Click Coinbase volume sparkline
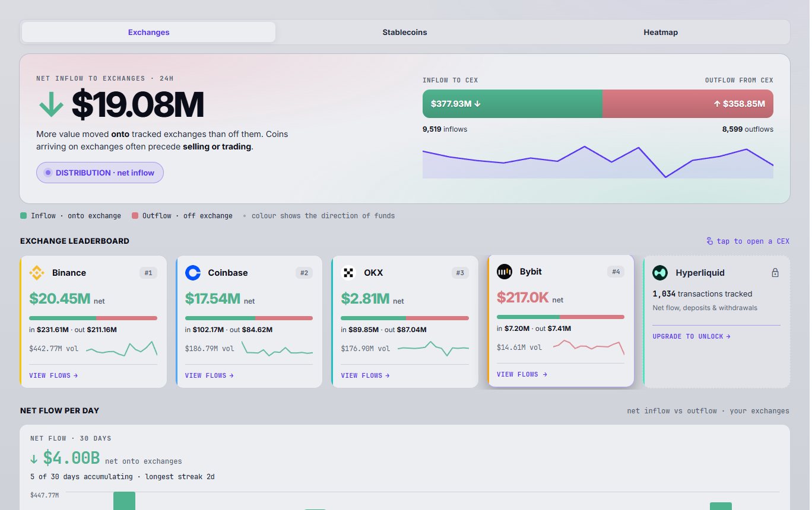The width and height of the screenshot is (812, 510). [x=277, y=349]
